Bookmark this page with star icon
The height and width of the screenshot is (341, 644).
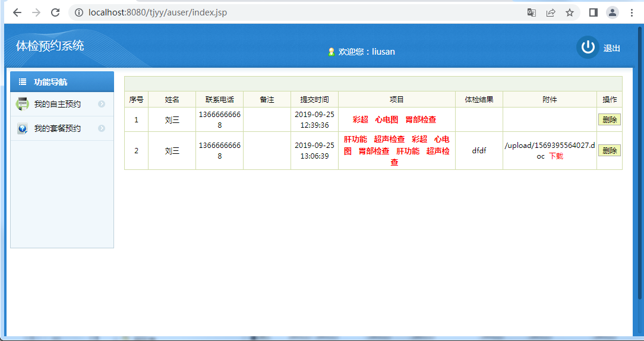[x=569, y=12]
